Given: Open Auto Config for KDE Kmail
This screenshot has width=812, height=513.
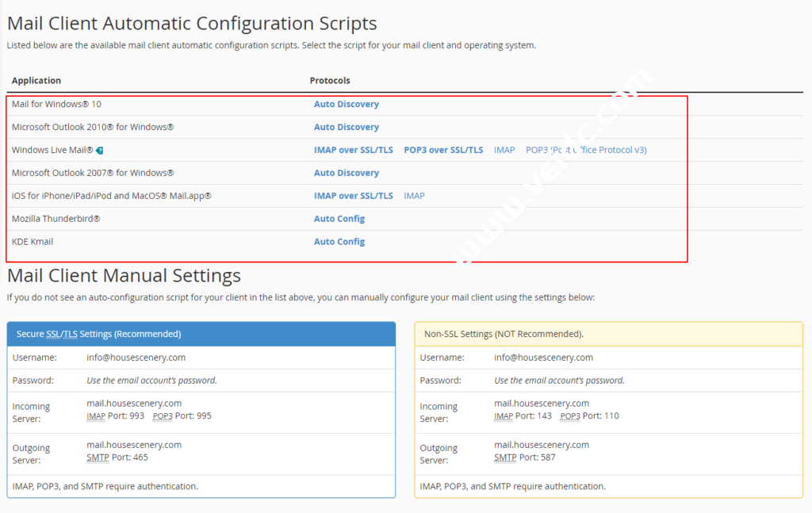Looking at the screenshot, I should pyautogui.click(x=339, y=242).
